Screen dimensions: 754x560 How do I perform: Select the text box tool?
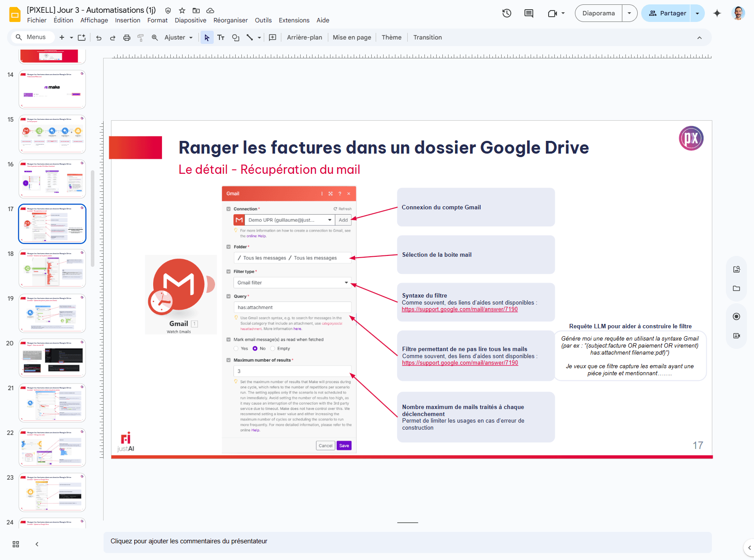(221, 38)
